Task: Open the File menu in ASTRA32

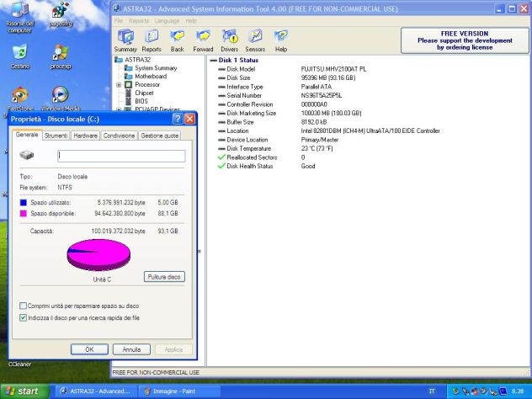Action: [x=118, y=21]
